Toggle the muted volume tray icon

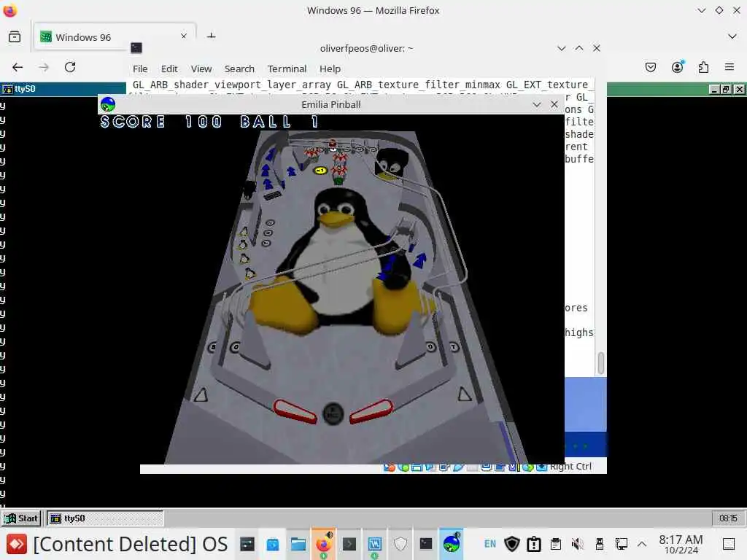(578, 544)
